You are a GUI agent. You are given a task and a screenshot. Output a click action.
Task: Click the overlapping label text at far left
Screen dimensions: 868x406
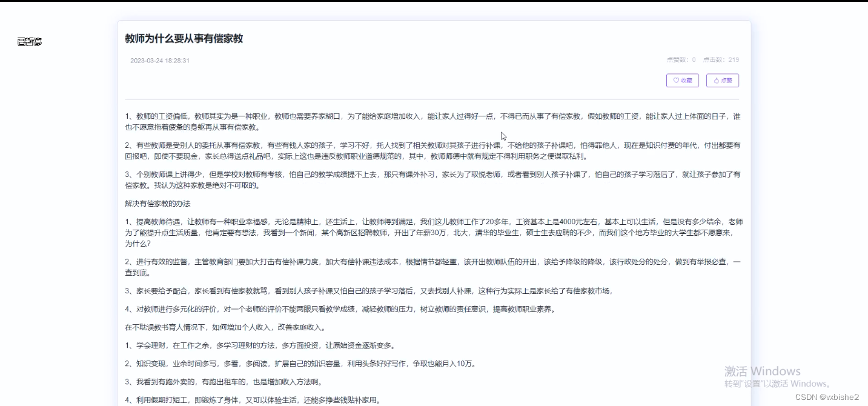point(30,42)
